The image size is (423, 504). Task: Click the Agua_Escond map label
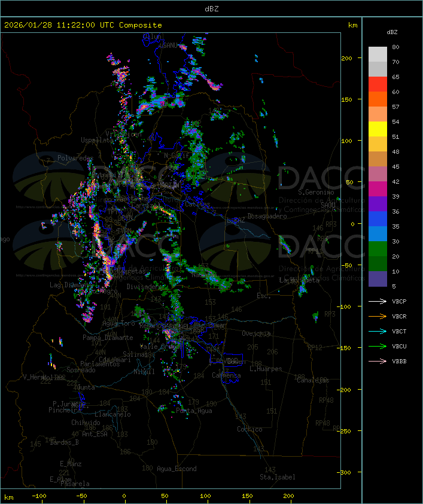click(176, 469)
